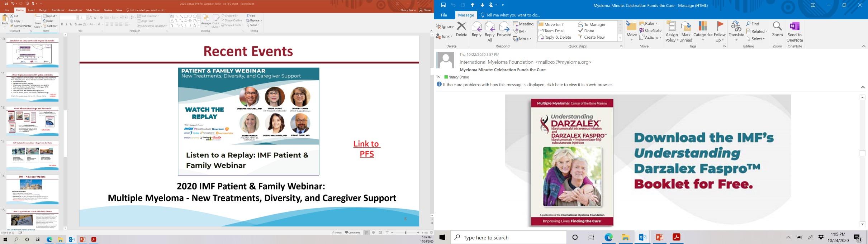The image size is (868, 244).
Task: Open Translate in Outlook ribbon
Action: (736, 32)
